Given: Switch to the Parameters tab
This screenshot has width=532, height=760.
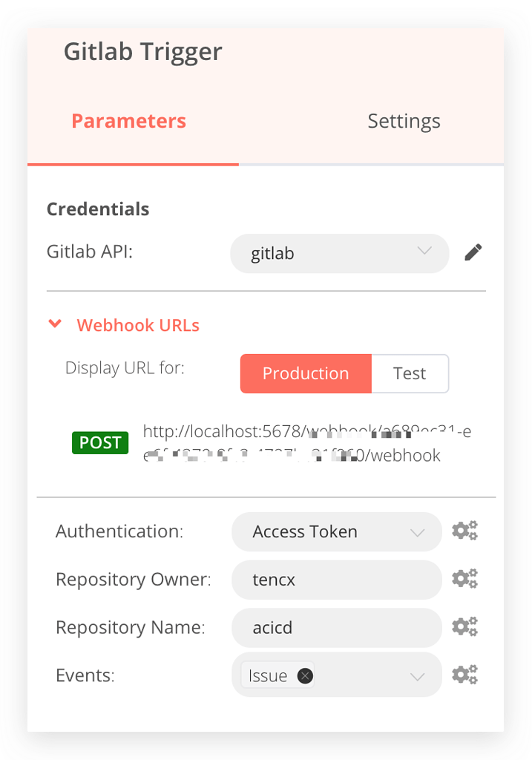Looking at the screenshot, I should pyautogui.click(x=129, y=121).
